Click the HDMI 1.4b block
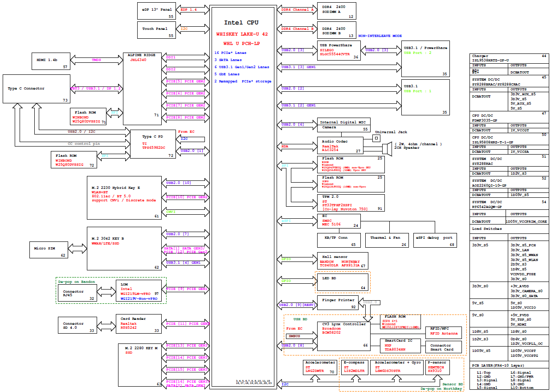Viewport: 551px width, 392px height. 52,61
